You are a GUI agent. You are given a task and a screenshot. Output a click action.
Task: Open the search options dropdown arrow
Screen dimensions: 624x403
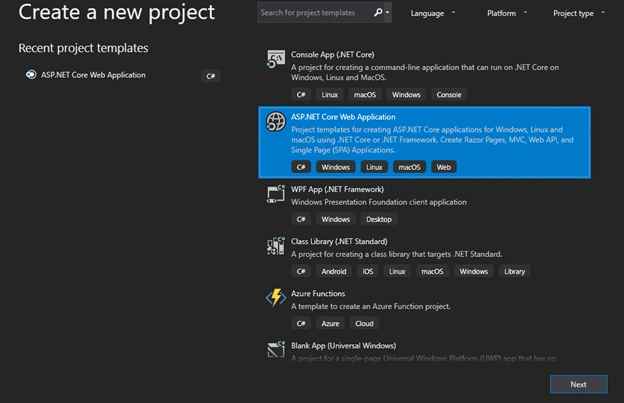pyautogui.click(x=387, y=13)
